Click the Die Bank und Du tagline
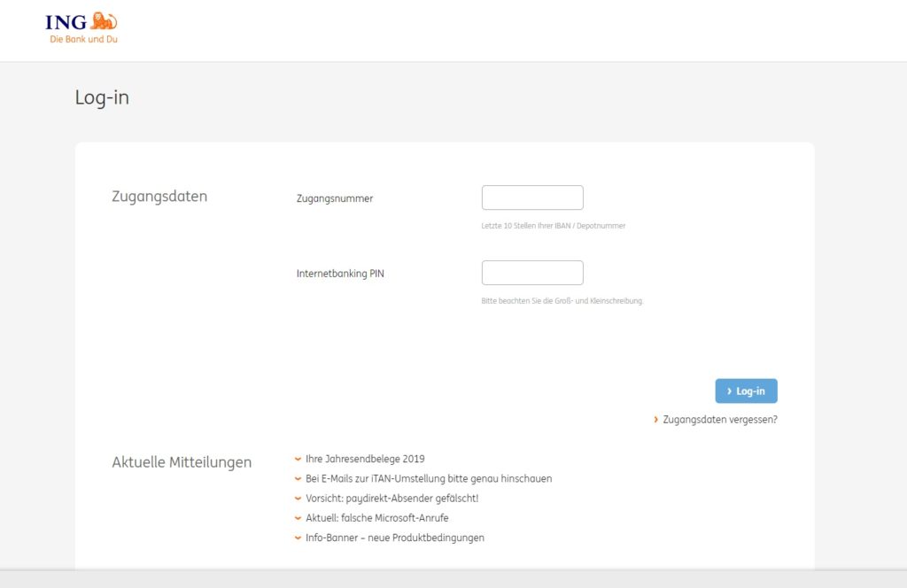Viewport: 907px width, 588px height. [84, 39]
